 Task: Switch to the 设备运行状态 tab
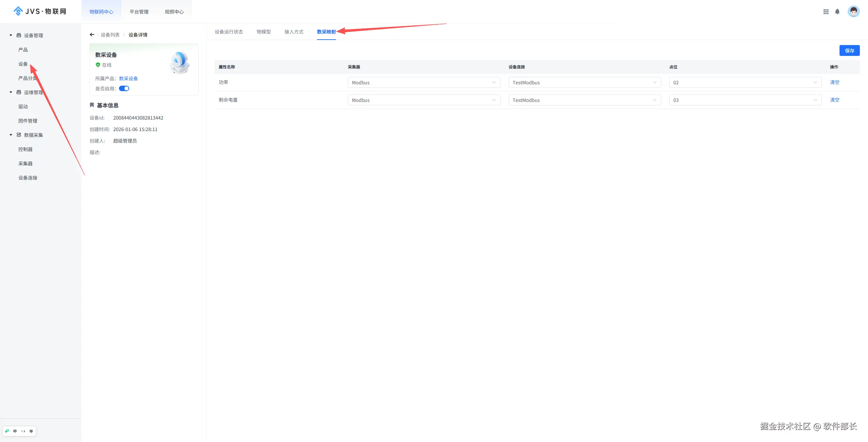[229, 32]
